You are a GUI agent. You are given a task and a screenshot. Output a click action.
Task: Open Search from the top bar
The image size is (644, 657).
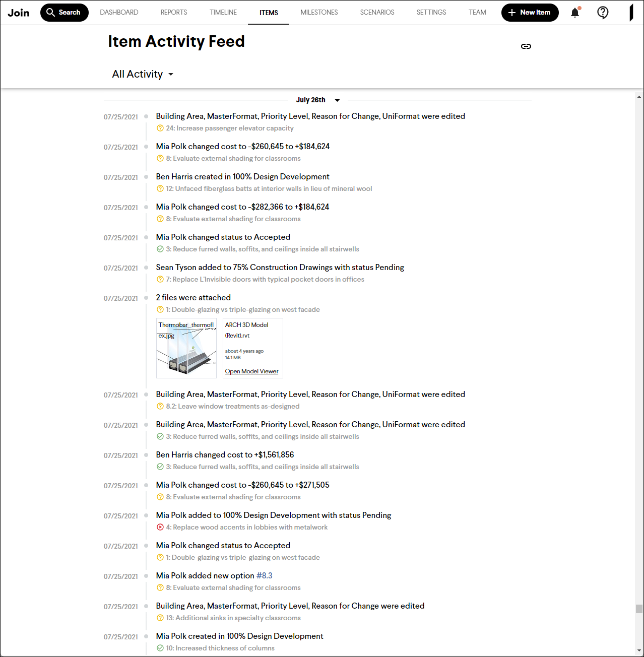(x=64, y=12)
